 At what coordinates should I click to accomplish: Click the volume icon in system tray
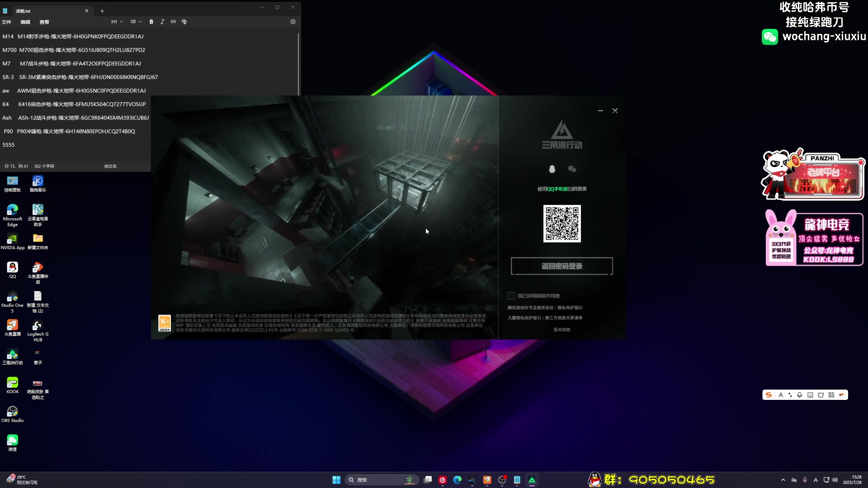(x=835, y=480)
